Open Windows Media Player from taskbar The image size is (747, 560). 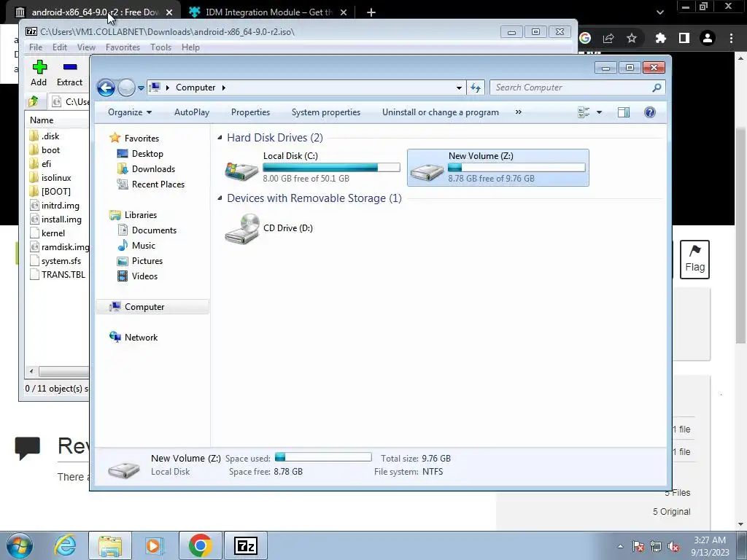pos(153,545)
